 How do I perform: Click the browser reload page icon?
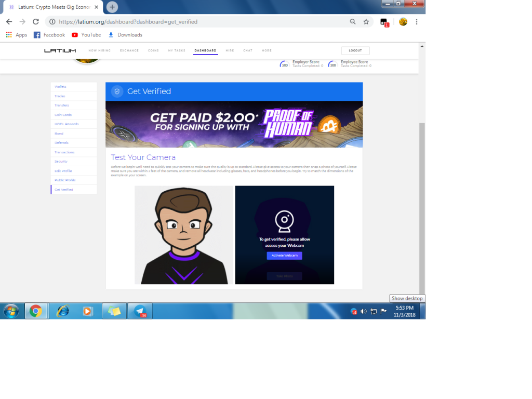pyautogui.click(x=36, y=22)
